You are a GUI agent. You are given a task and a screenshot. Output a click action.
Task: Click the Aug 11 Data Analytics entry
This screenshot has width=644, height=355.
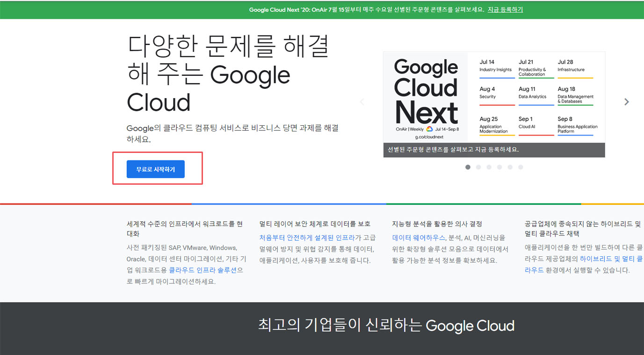pyautogui.click(x=536, y=95)
